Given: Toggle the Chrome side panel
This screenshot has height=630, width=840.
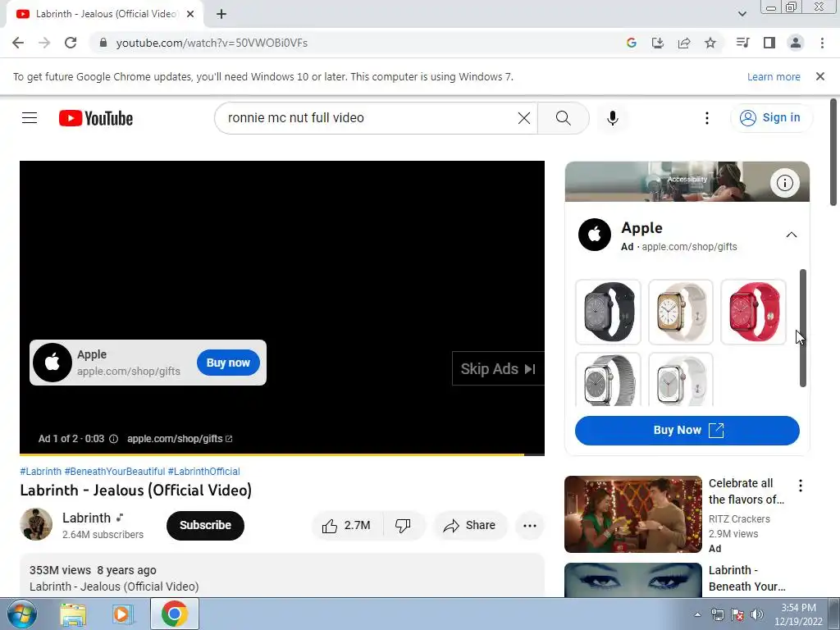Looking at the screenshot, I should 769,43.
